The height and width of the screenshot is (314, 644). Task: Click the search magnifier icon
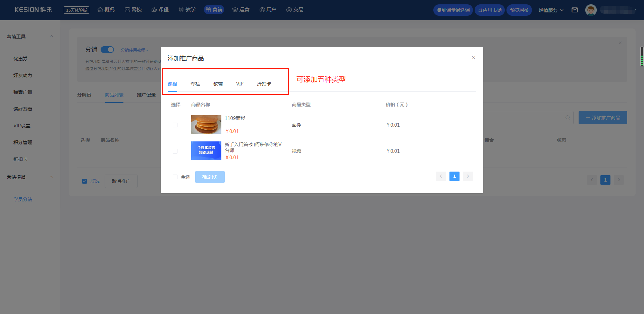[x=568, y=118]
